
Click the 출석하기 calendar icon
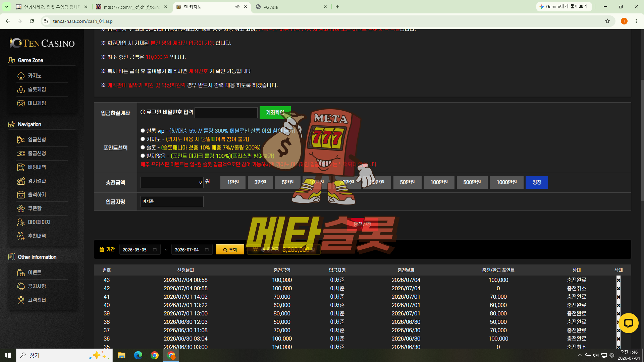coord(21,195)
